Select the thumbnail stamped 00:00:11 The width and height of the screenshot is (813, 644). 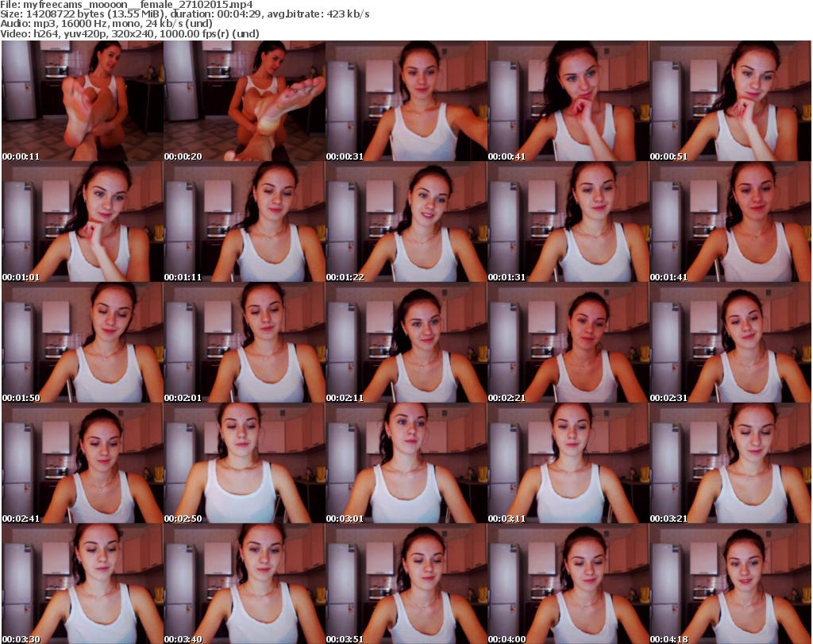point(83,101)
